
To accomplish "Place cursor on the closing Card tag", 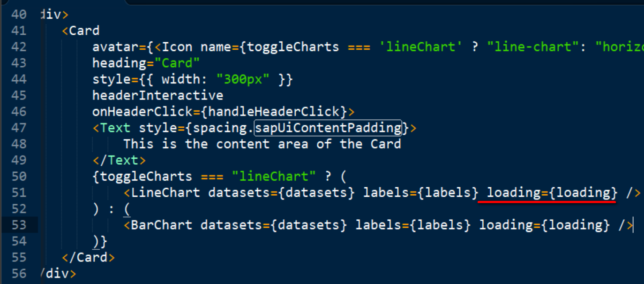I will 88,257.
